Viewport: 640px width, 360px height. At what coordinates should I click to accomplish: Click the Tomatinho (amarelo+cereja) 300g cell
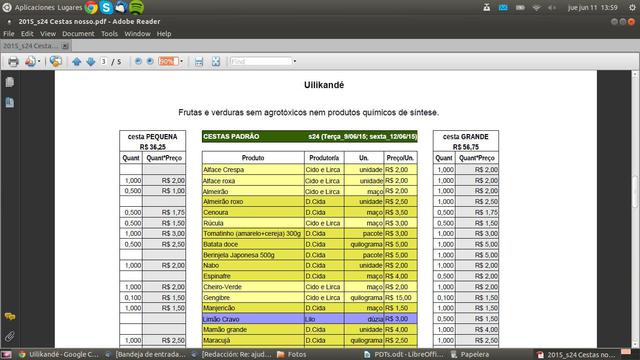point(253,233)
